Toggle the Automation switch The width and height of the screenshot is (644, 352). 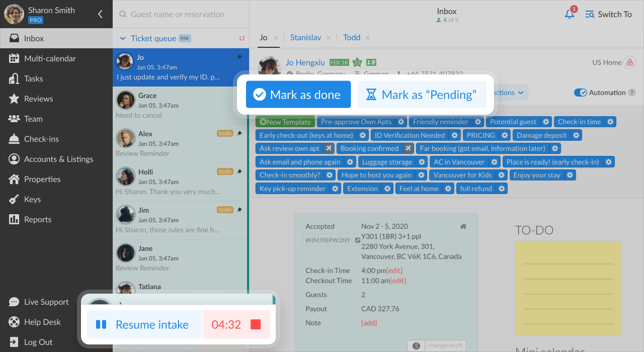click(581, 93)
